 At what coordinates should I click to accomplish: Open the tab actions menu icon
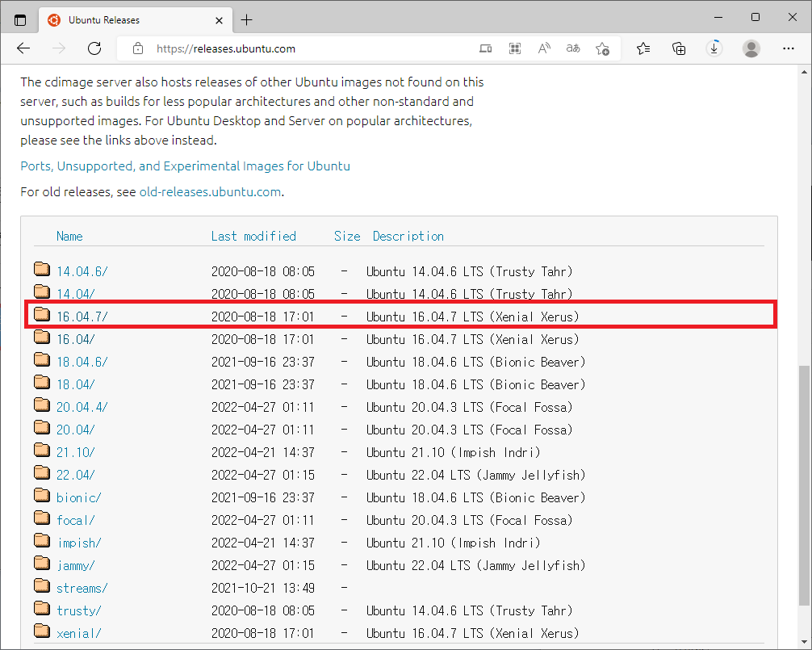(x=20, y=20)
